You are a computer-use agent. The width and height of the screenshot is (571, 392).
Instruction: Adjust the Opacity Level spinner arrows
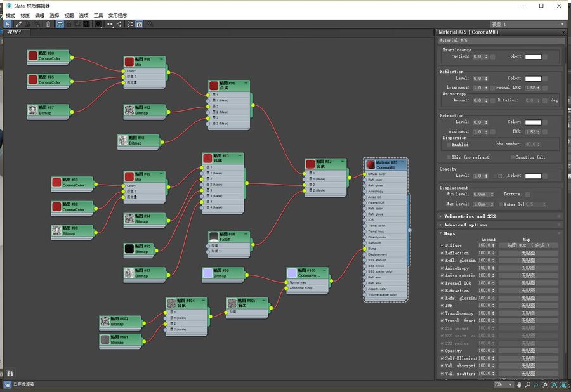point(486,176)
